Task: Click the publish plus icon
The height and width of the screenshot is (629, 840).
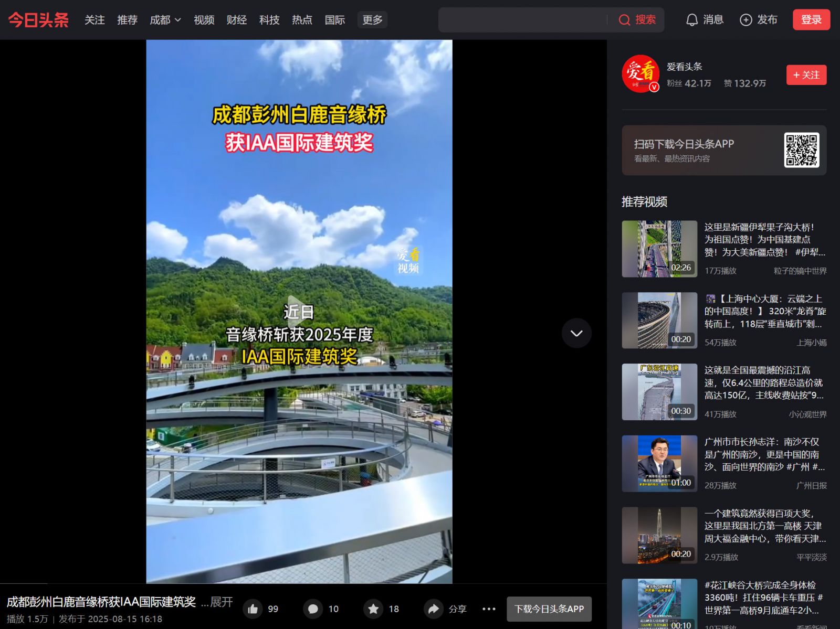Action: [x=745, y=20]
